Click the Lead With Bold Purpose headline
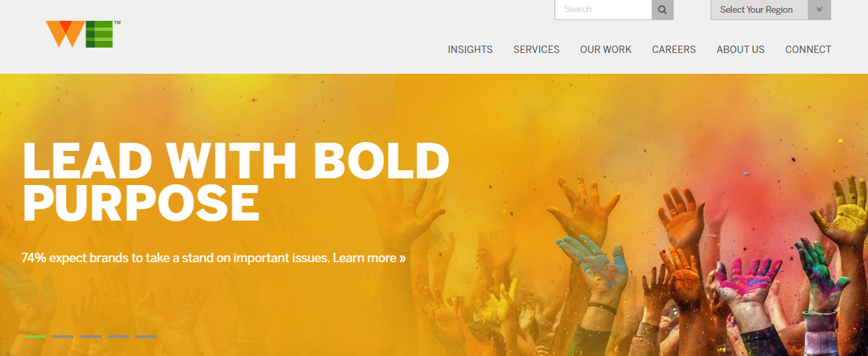This screenshot has height=356, width=868. tap(236, 182)
